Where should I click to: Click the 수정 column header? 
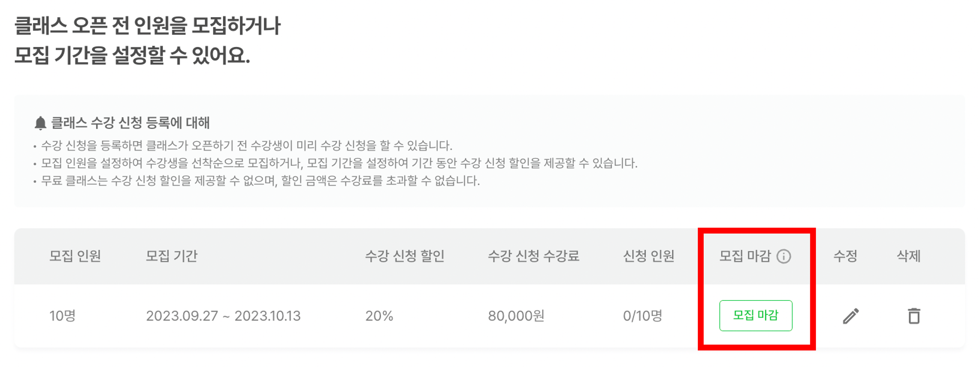coord(845,256)
